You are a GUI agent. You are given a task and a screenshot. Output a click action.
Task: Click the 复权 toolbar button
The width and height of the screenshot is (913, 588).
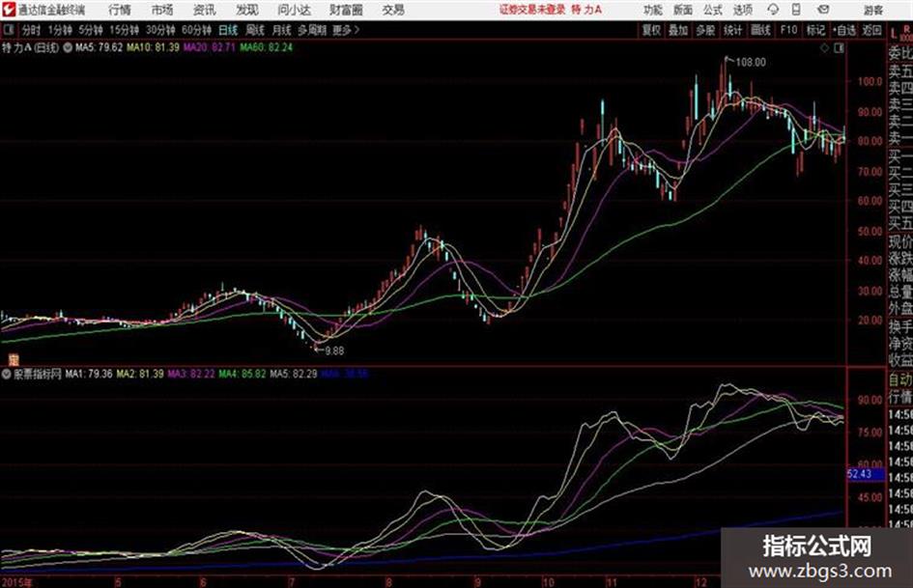pos(651,30)
